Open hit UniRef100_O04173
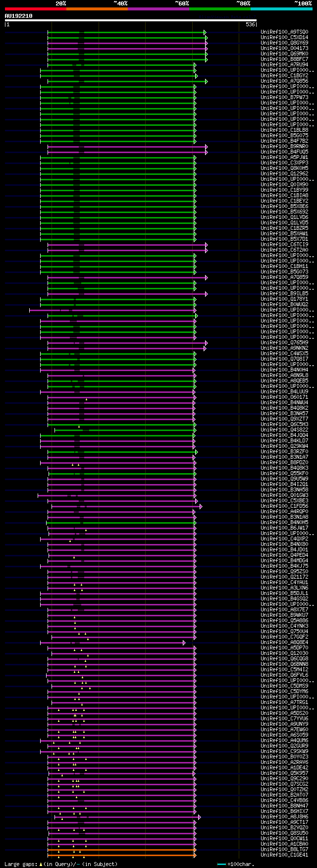 click(x=284, y=49)
